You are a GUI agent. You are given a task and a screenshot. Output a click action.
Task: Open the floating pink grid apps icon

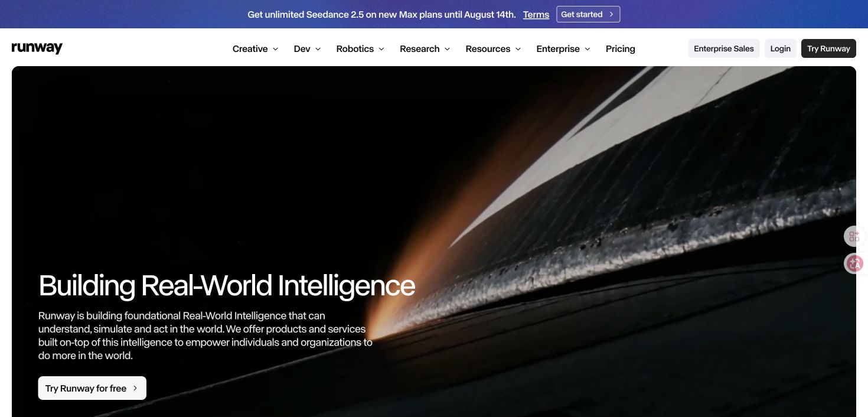(854, 237)
